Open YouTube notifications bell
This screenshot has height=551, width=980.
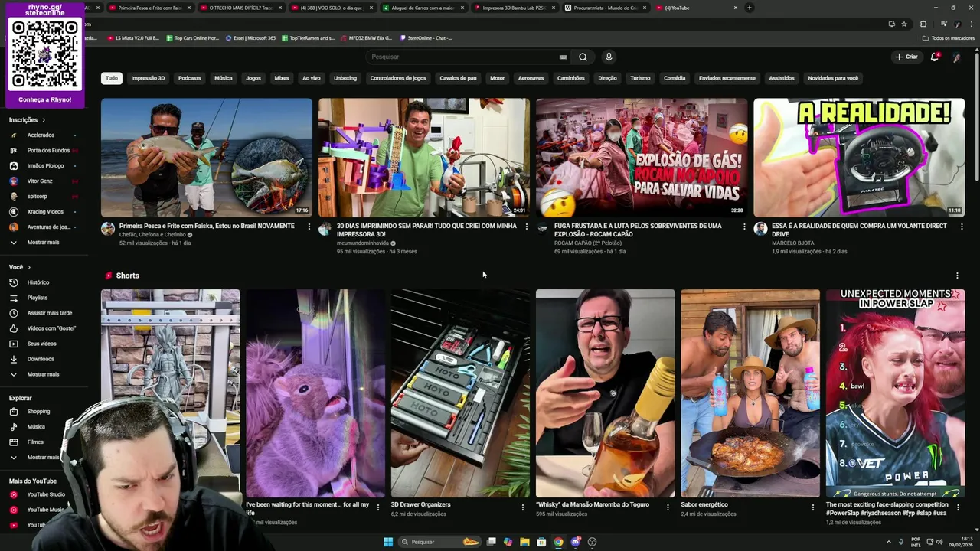pos(934,57)
